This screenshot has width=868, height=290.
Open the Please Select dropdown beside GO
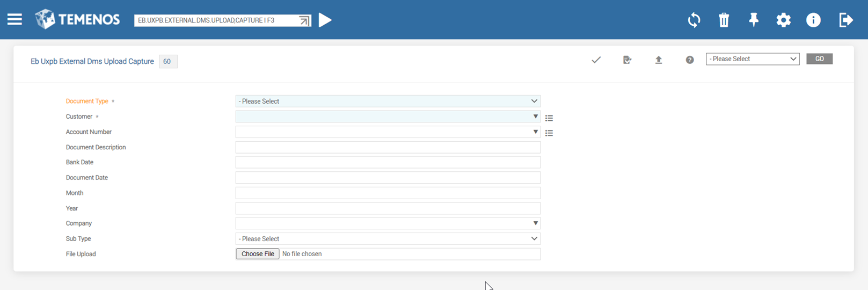point(752,59)
